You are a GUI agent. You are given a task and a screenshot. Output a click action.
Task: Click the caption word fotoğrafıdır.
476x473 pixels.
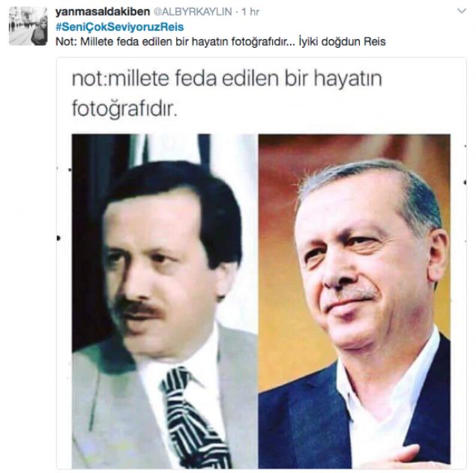124,109
